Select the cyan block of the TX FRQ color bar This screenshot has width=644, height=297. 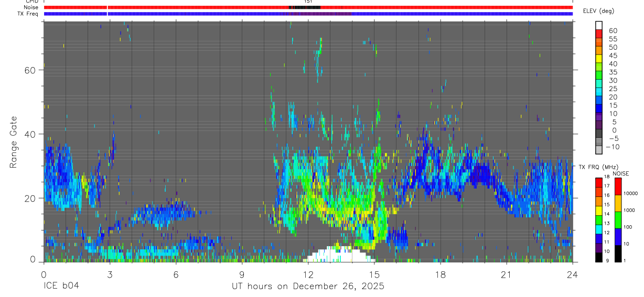coord(599,230)
